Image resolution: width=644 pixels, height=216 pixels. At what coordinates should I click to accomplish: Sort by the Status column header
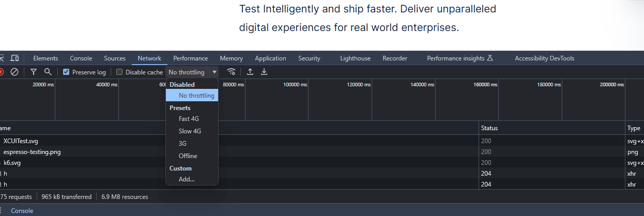pos(551,128)
